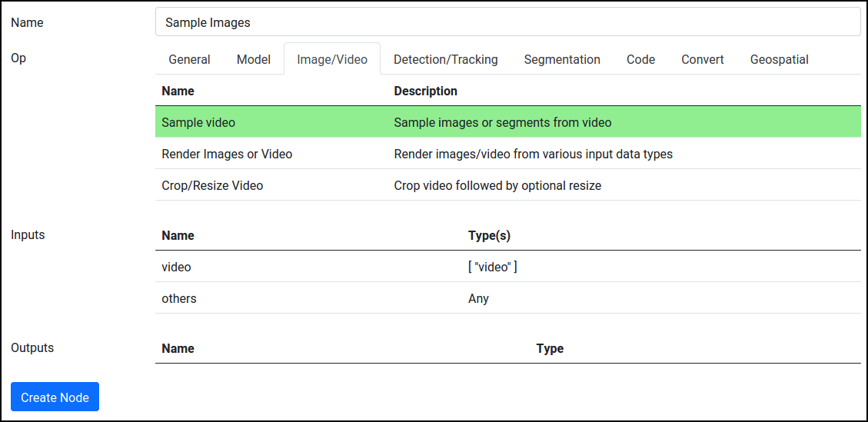The image size is (868, 422).
Task: Switch to the Model tab
Action: (254, 59)
